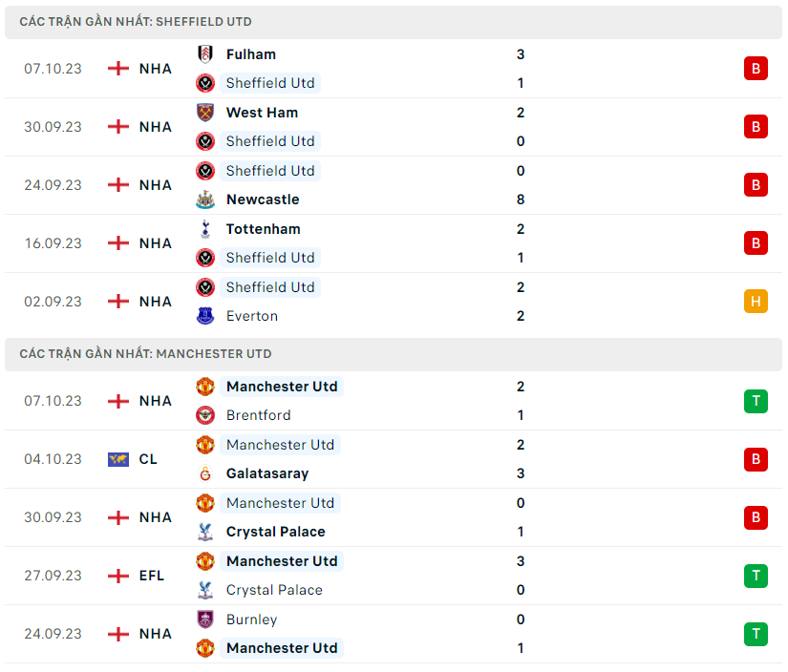Click the Tottenham club crest icon
Viewport: 788px width, 672px height.
point(205,229)
